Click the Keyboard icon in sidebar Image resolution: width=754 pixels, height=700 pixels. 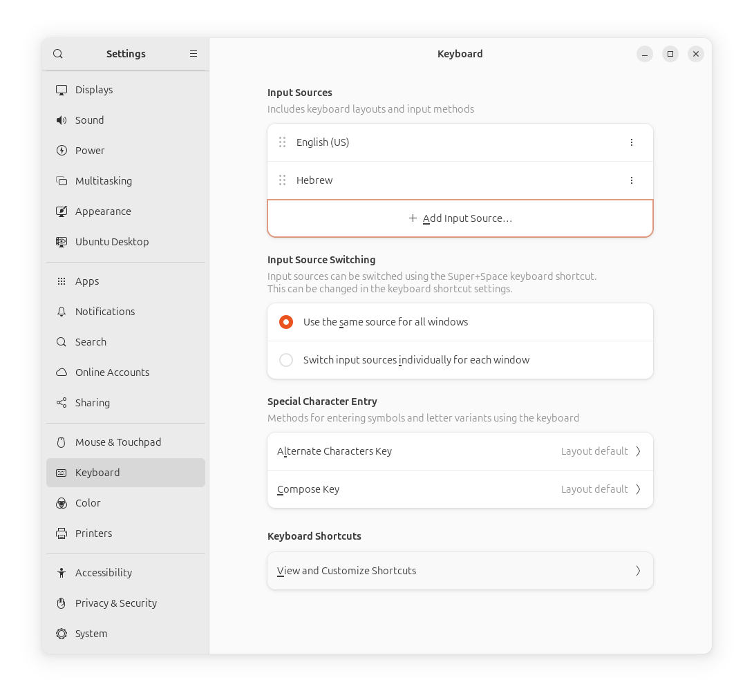click(62, 473)
